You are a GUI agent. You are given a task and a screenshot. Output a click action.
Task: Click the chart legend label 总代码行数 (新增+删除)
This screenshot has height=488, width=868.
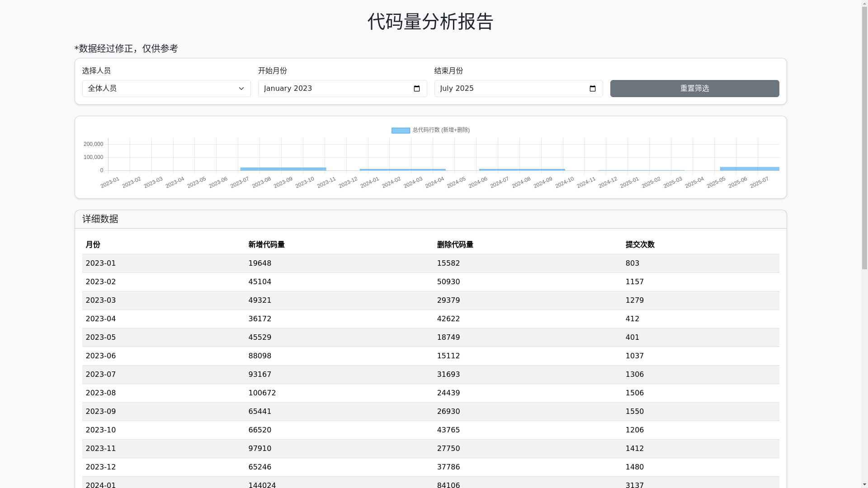pos(441,130)
